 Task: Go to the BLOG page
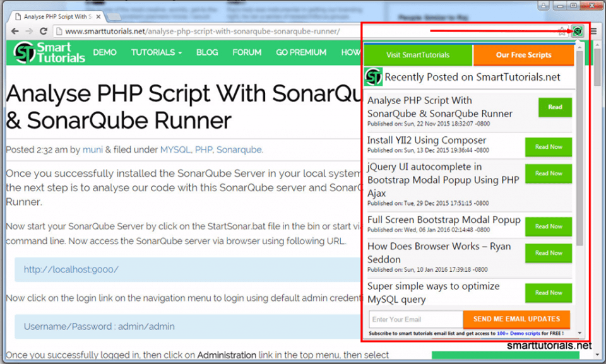207,52
